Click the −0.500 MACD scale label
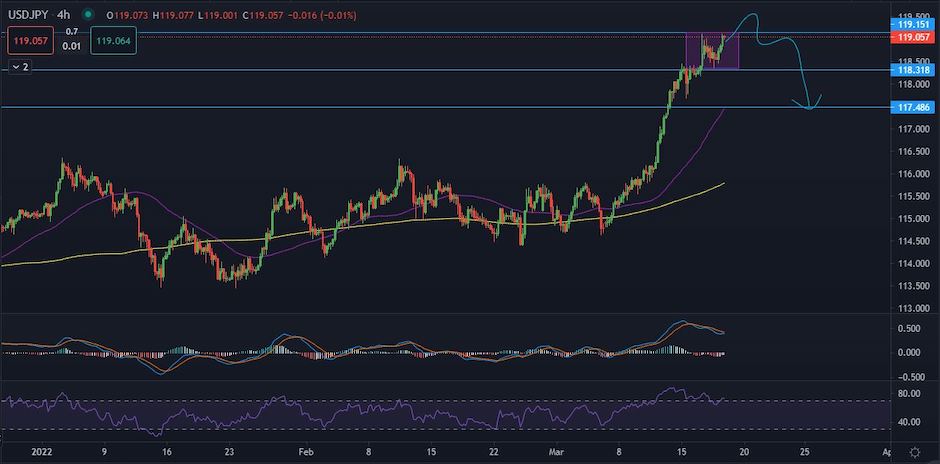This screenshot has height=464, width=940. coord(909,377)
